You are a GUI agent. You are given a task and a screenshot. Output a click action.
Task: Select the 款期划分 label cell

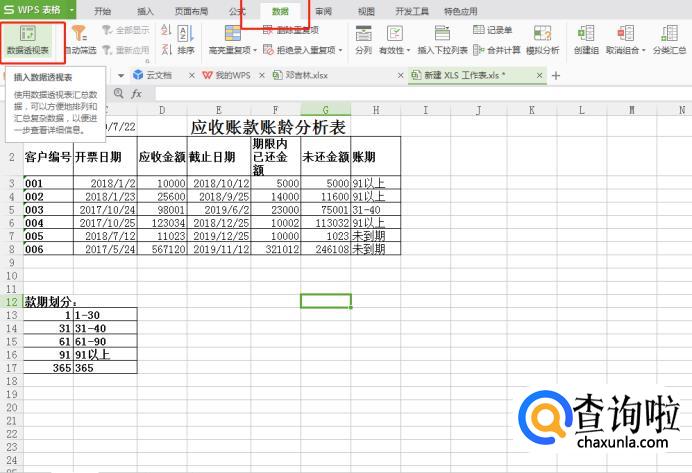point(48,302)
